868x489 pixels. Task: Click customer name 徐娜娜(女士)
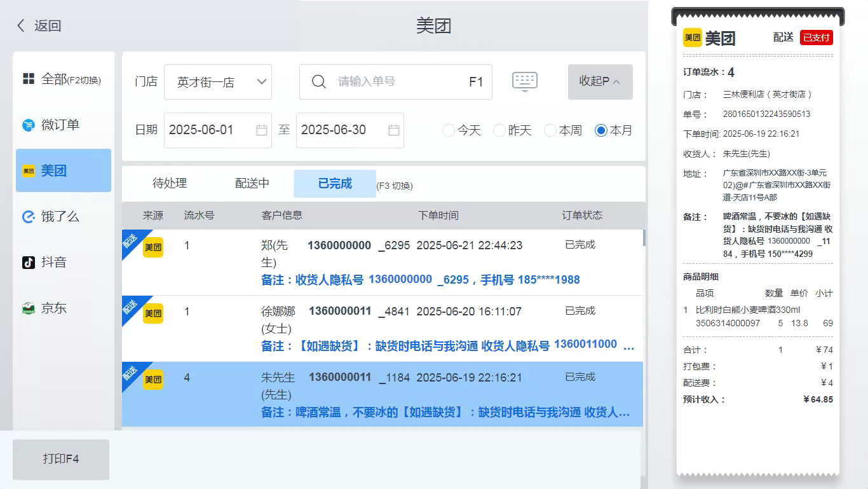(278, 320)
